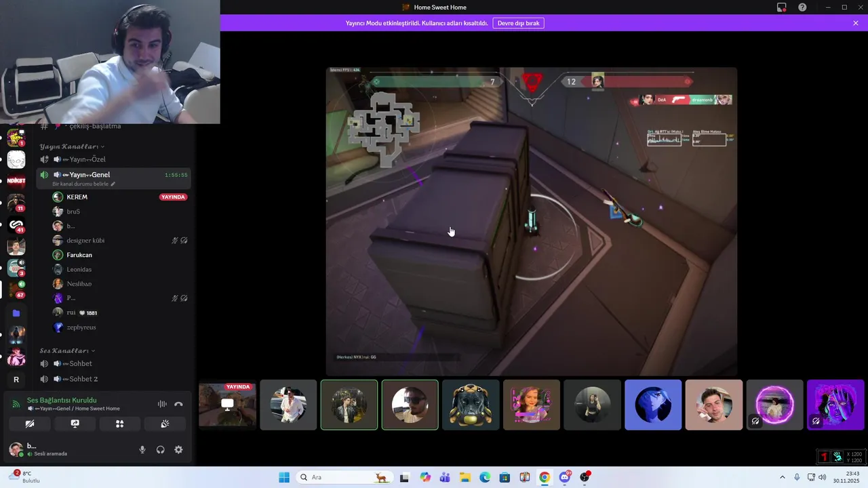Click the 'Devre dışı bırak' button
Image resolution: width=868 pixels, height=488 pixels.
click(518, 23)
